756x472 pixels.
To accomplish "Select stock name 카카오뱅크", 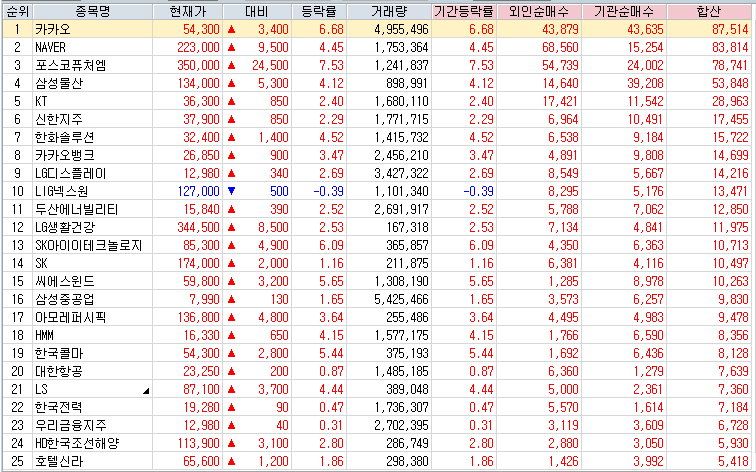I will coord(65,155).
